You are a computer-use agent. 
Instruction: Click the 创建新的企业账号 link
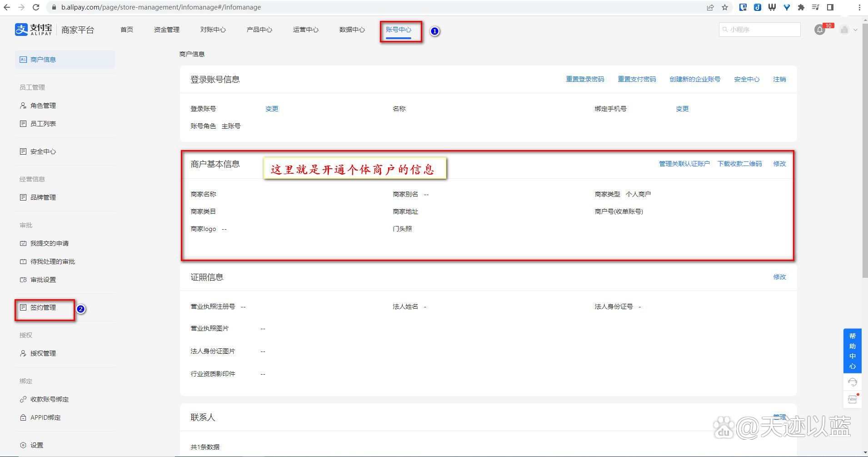[x=695, y=79]
